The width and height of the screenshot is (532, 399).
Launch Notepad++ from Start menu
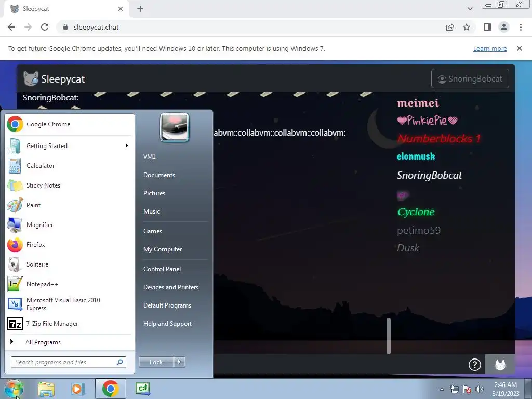70,284
